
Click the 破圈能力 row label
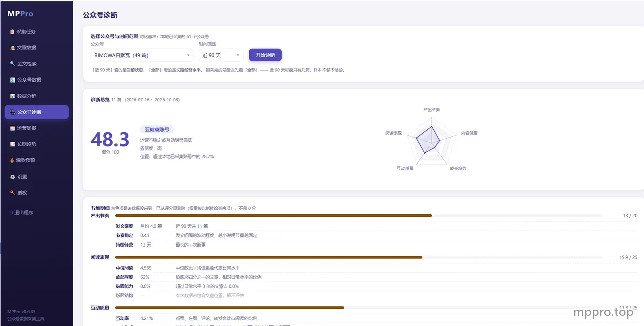tap(124, 286)
